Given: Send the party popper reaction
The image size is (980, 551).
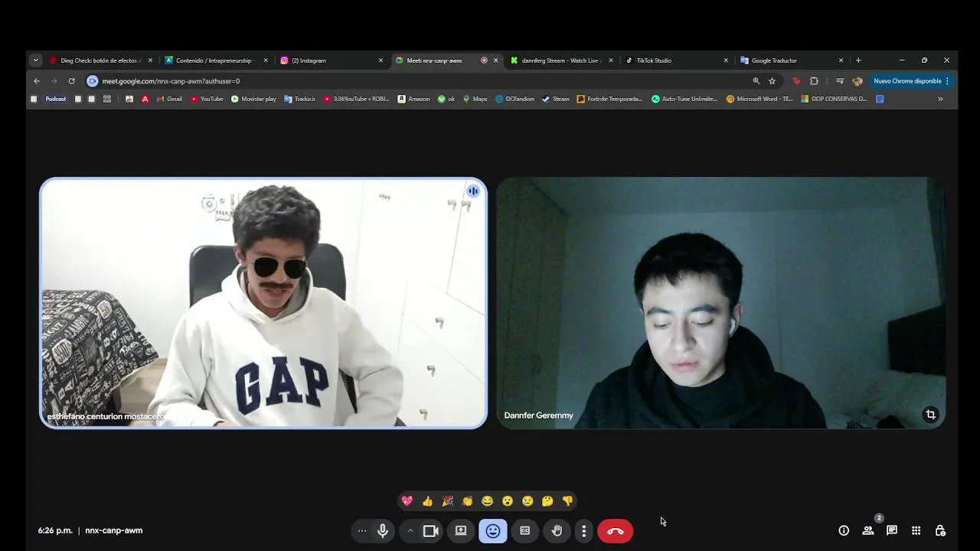Looking at the screenshot, I should pos(447,501).
